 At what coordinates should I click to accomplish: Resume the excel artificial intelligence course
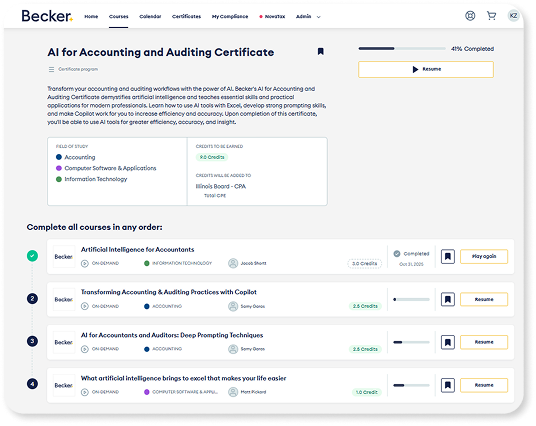click(x=484, y=385)
